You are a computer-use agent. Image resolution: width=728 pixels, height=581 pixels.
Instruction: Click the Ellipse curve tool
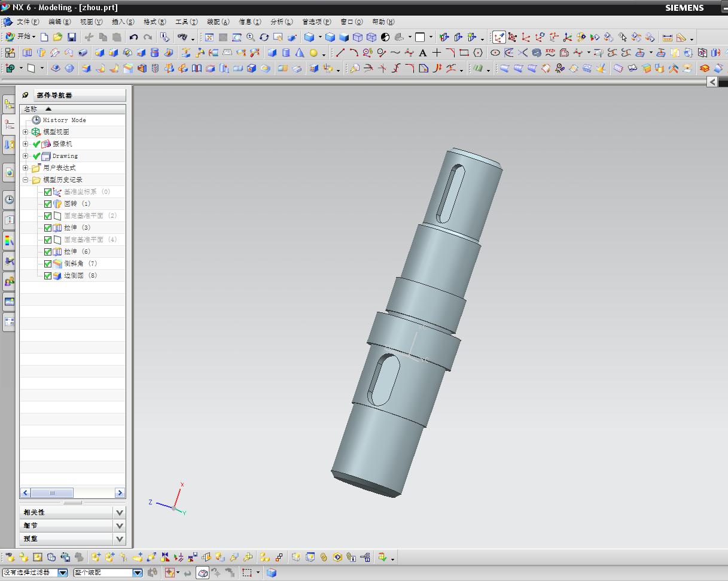(x=495, y=53)
